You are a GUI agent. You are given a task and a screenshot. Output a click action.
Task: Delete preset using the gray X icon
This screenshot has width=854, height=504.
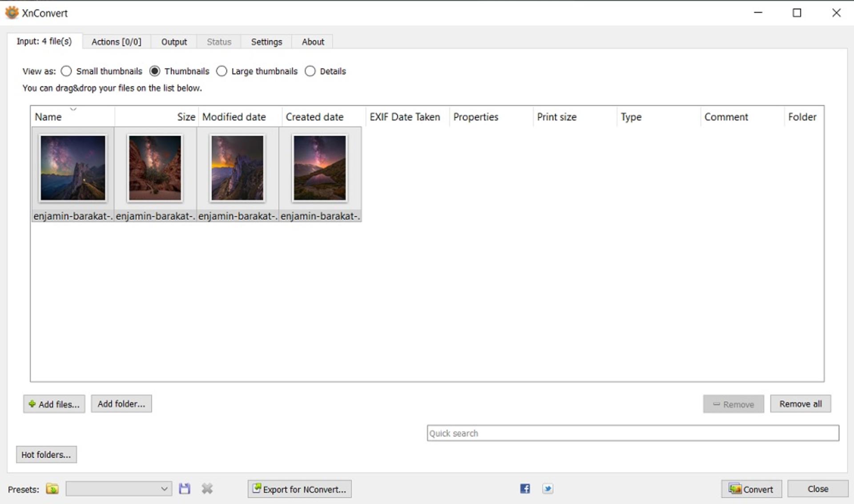click(207, 489)
